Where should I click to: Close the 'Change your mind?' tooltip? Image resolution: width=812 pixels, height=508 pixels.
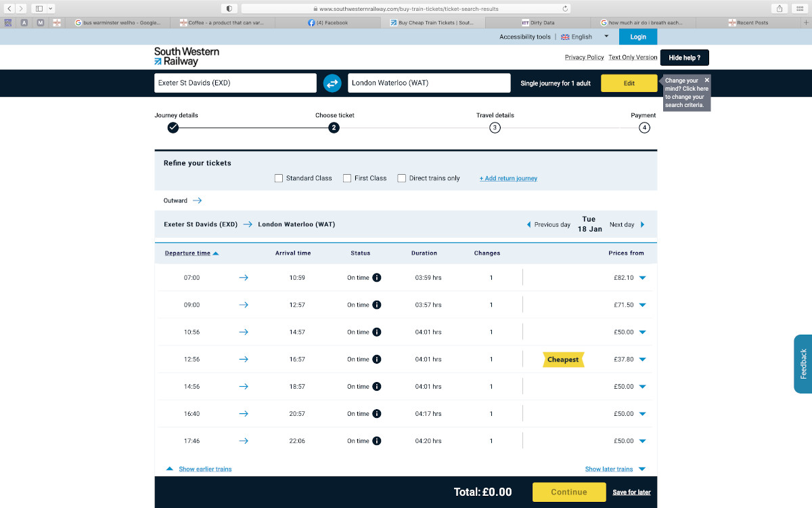[x=706, y=80]
